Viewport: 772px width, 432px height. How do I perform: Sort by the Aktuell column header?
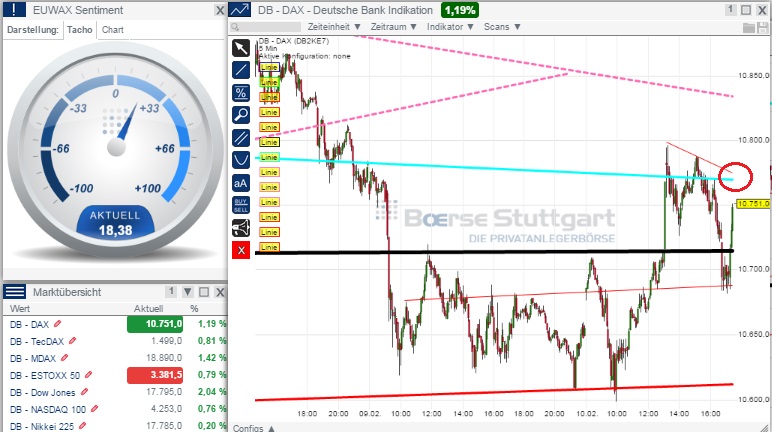coord(148,309)
